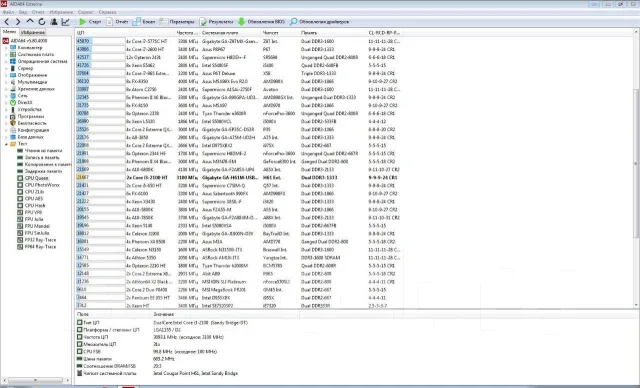Click the back arrow navigation icon
Viewport: 640px width, 388px height.
pos(7,22)
